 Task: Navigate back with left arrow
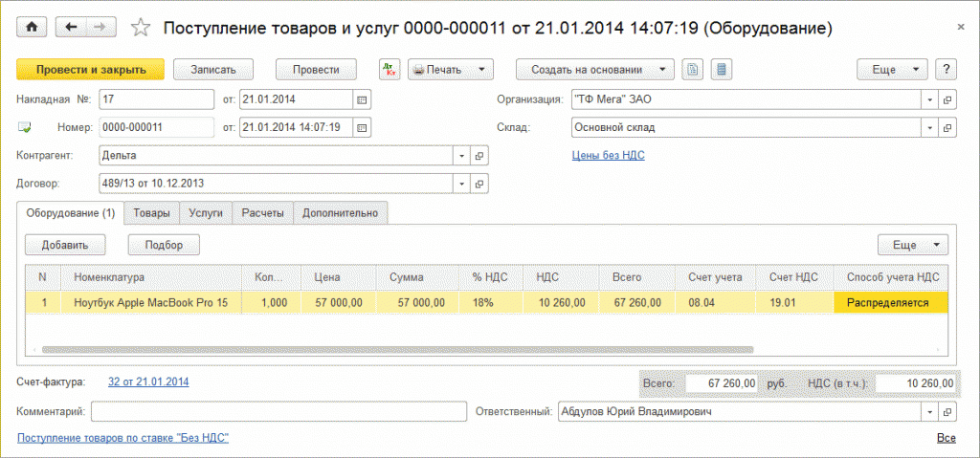(71, 27)
